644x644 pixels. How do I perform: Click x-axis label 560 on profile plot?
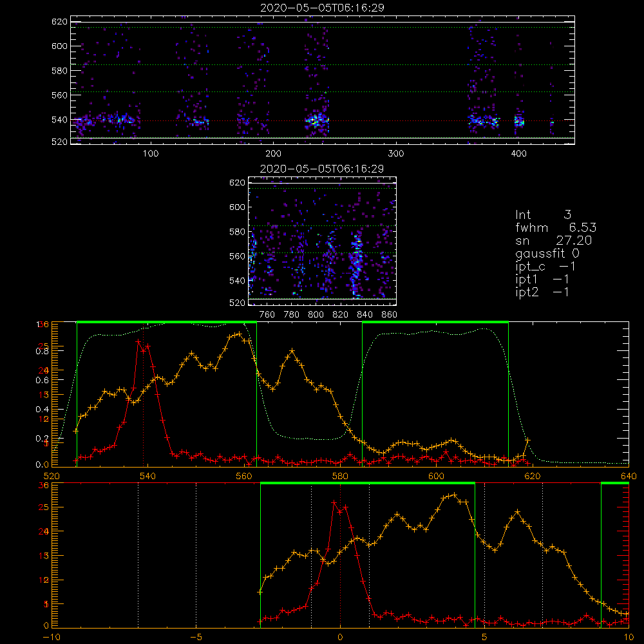point(244,477)
